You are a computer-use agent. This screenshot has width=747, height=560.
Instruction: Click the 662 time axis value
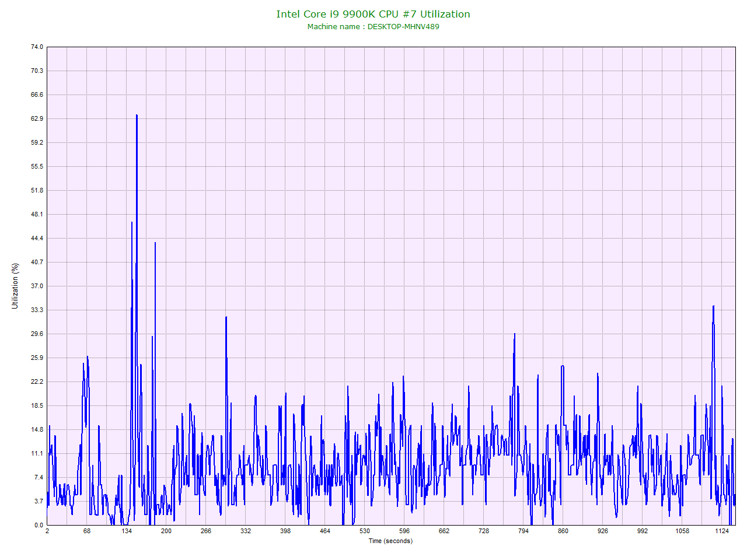[x=444, y=531]
